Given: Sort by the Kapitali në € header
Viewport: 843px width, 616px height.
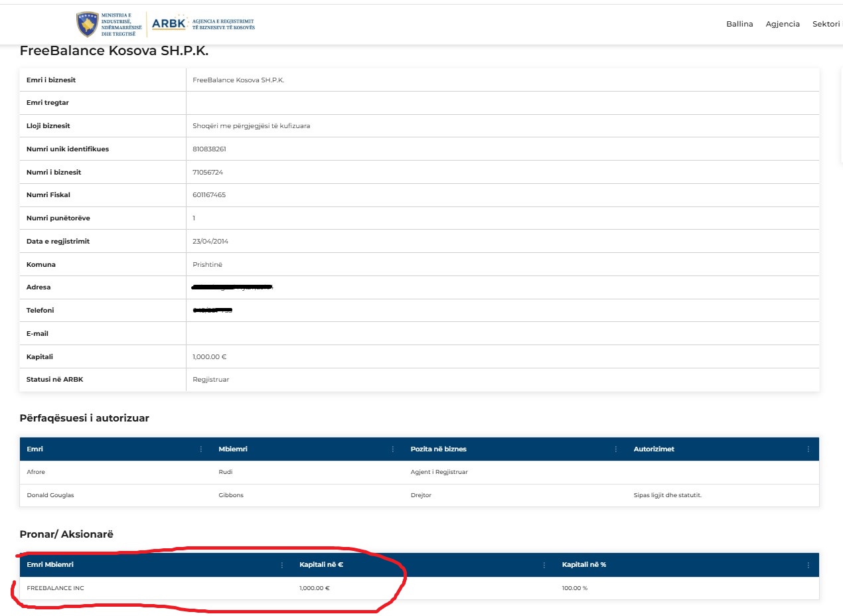Looking at the screenshot, I should click(x=321, y=565).
